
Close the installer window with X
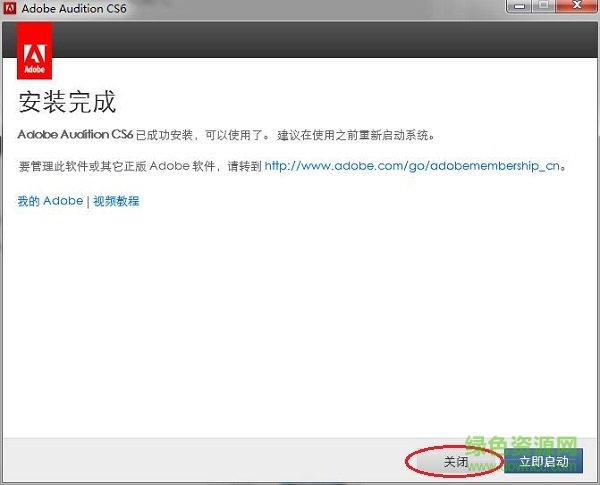[x=577, y=6]
